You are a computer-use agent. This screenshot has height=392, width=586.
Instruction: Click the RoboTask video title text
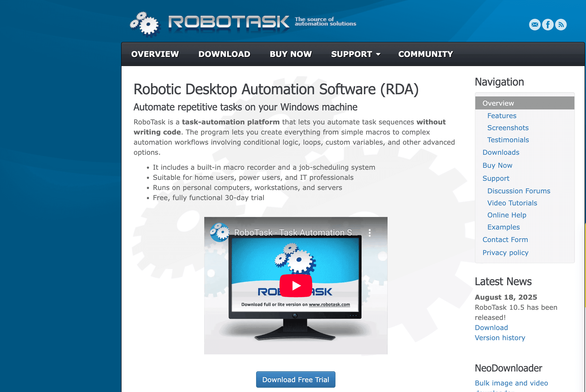tap(295, 232)
